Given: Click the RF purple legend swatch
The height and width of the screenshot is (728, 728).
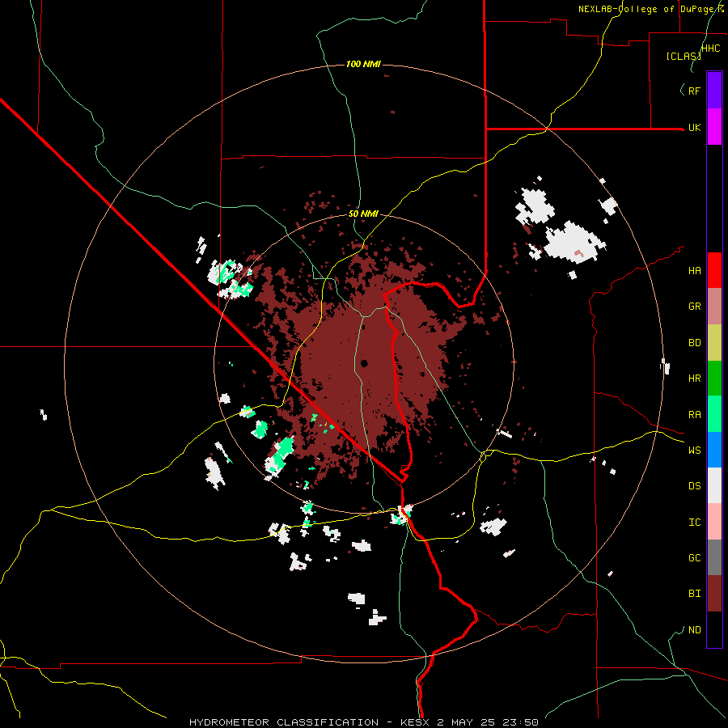Looking at the screenshot, I should [714, 91].
